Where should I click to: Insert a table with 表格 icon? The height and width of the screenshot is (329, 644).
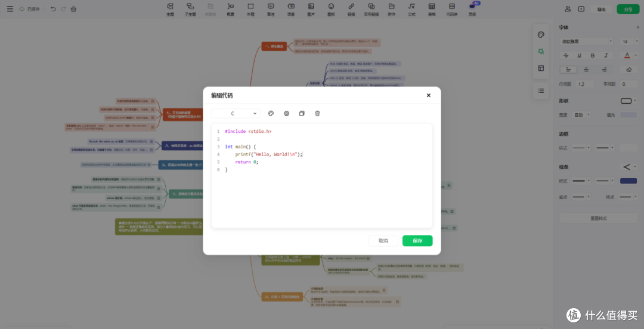coord(432,9)
